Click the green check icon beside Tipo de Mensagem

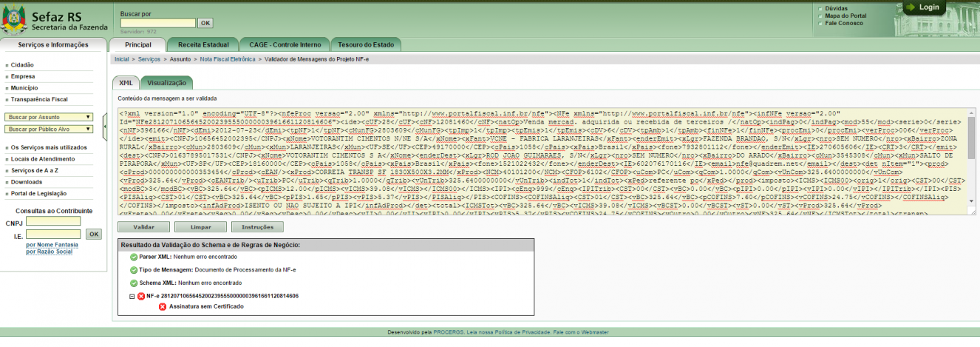134,270
